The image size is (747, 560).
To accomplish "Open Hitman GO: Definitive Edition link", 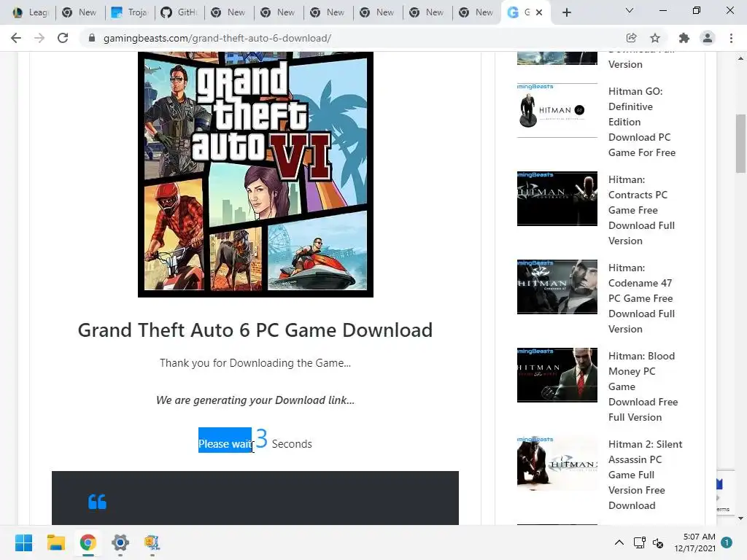I will (x=642, y=122).
